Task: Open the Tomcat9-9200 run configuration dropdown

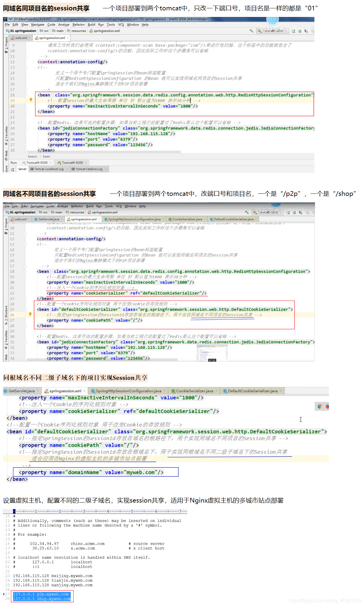Action: coord(272,31)
